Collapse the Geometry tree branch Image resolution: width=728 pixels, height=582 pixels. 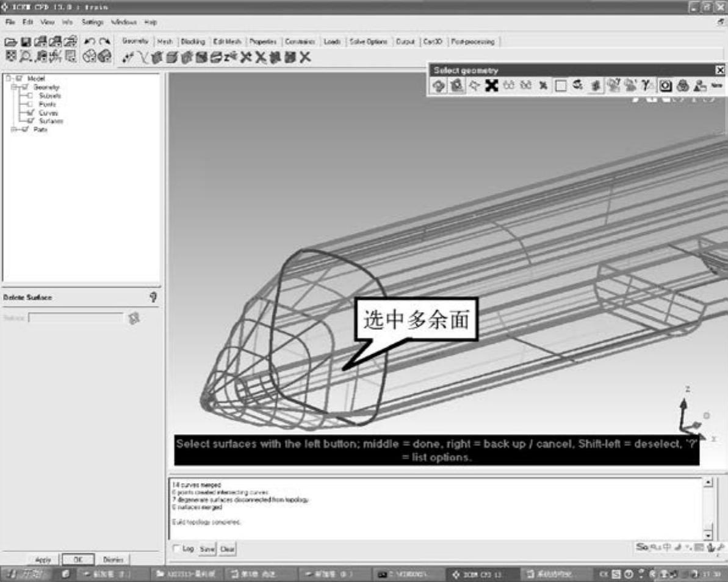[x=14, y=87]
